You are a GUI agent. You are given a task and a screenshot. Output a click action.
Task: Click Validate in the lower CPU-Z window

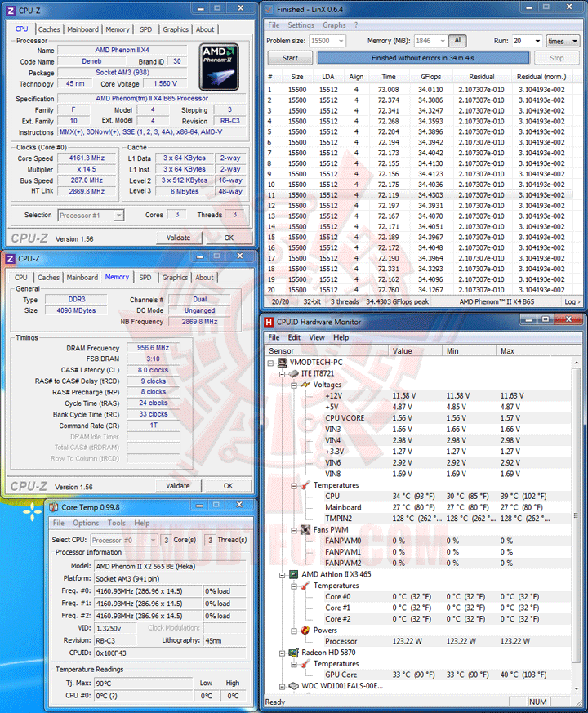[x=178, y=486]
